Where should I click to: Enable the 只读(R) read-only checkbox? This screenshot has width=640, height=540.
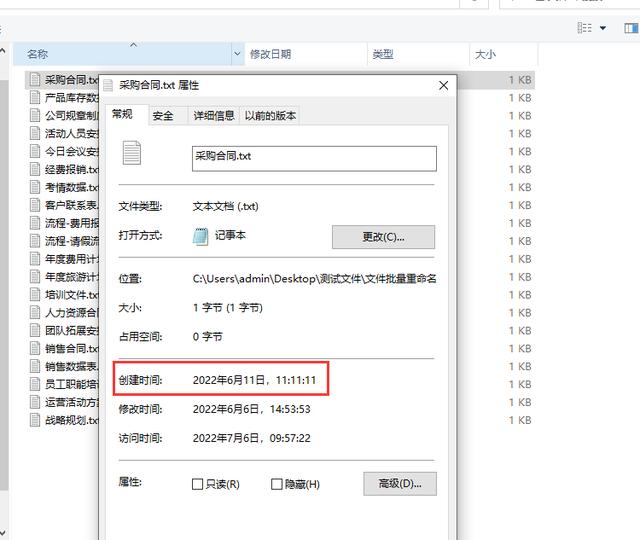[x=198, y=484]
